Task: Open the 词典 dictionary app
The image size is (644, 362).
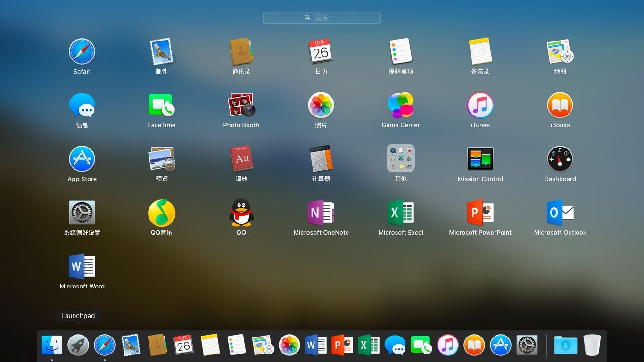Action: pyautogui.click(x=241, y=159)
